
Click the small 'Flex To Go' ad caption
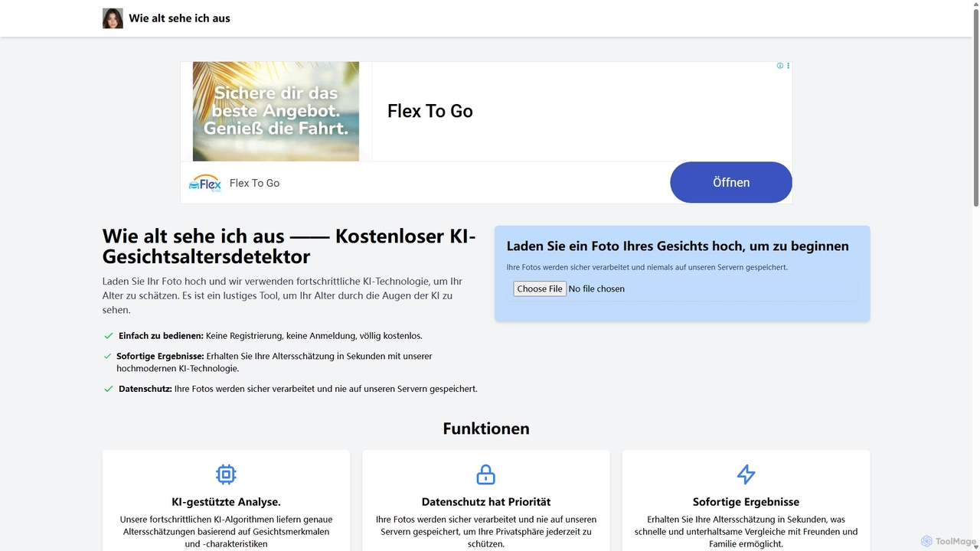254,184
